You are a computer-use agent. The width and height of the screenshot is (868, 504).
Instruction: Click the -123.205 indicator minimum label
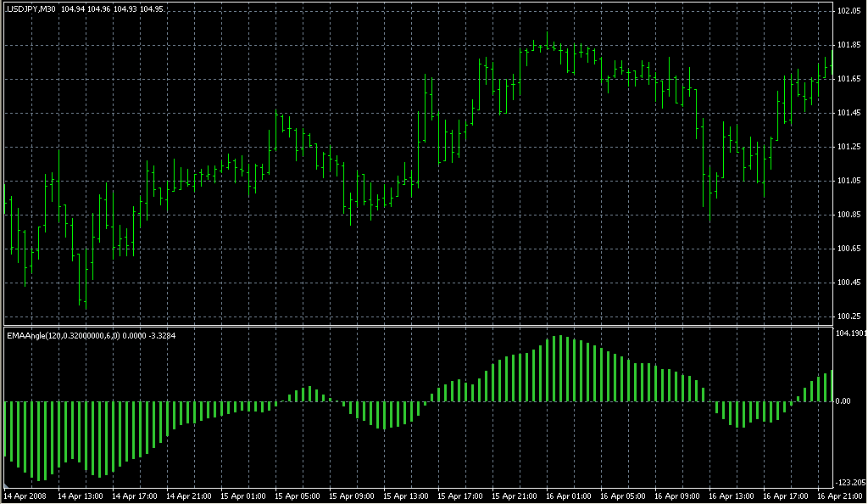tap(851, 481)
